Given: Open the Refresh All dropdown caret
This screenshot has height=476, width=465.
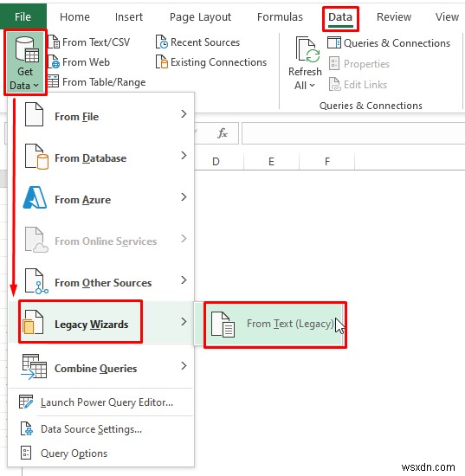Looking at the screenshot, I should 312,86.
